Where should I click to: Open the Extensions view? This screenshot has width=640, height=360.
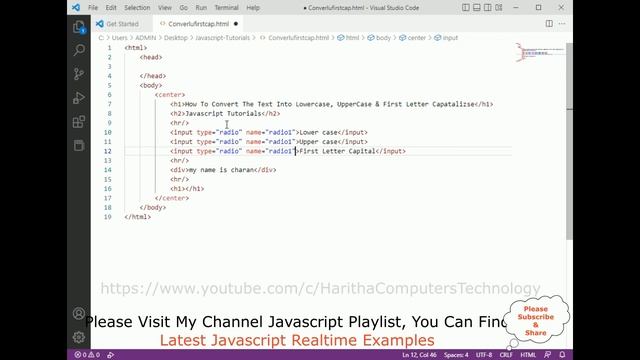79,121
